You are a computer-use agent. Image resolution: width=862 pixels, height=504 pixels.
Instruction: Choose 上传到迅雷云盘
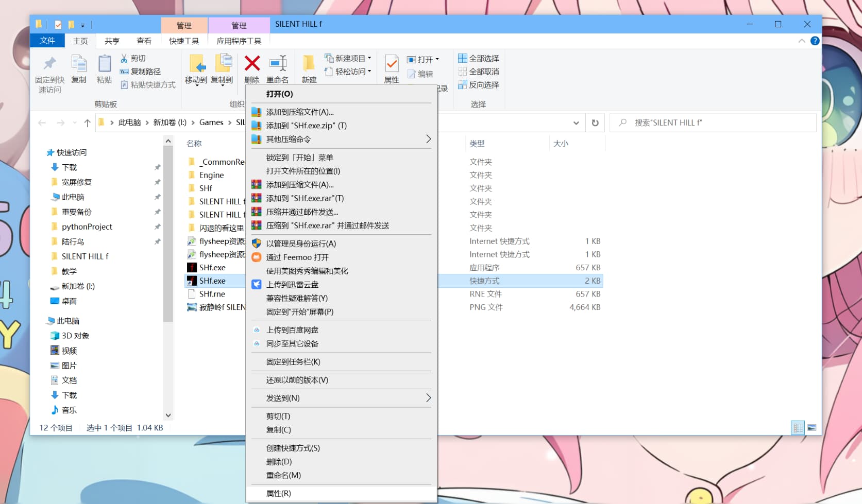(341, 285)
